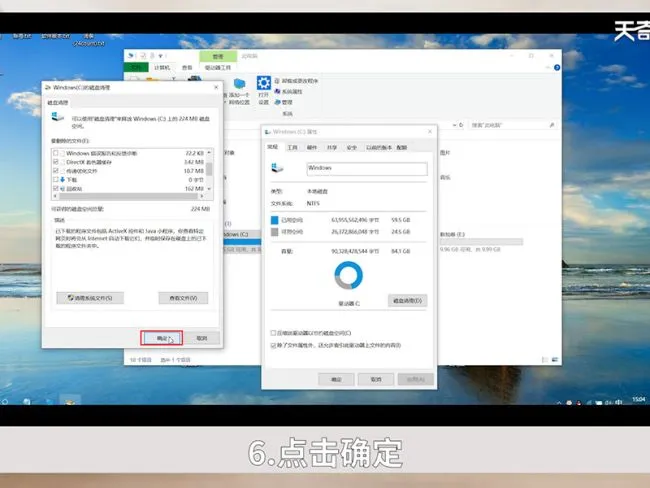The image size is (650, 488).
Task: Open the Drive Tools ribbon tab
Action: [x=218, y=67]
